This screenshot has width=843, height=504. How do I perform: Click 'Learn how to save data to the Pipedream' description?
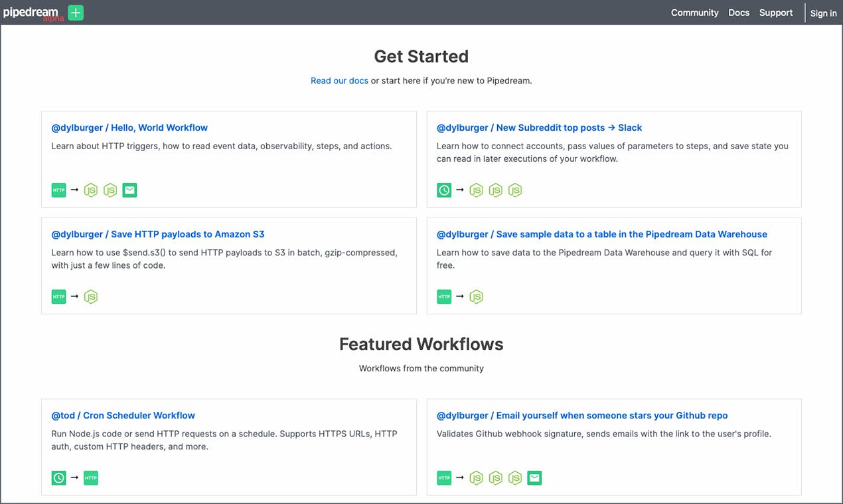click(x=604, y=259)
